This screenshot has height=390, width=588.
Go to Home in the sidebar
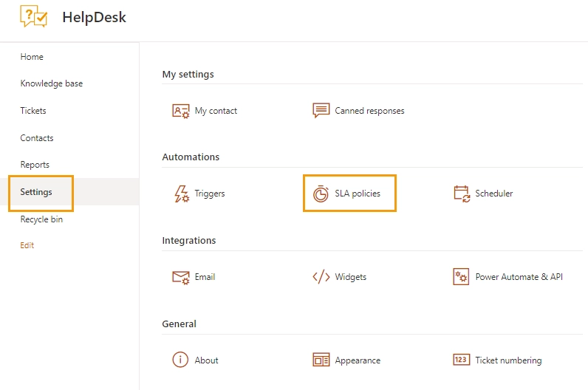pyautogui.click(x=32, y=57)
